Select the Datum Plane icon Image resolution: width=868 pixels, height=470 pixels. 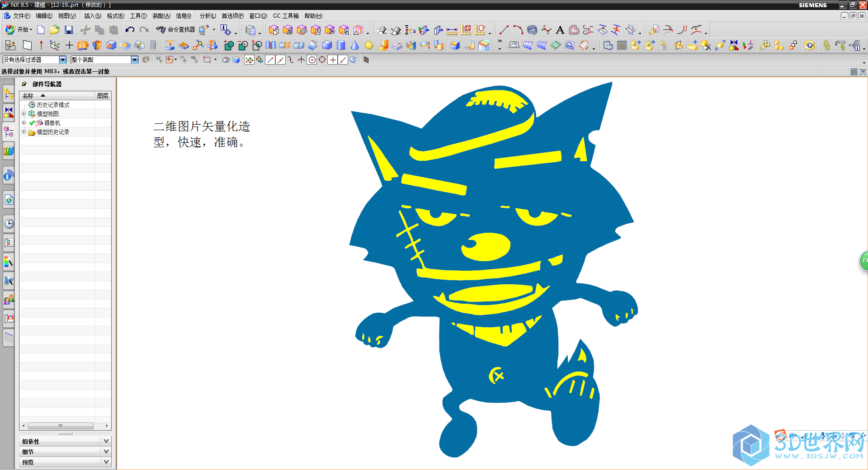coord(28,45)
